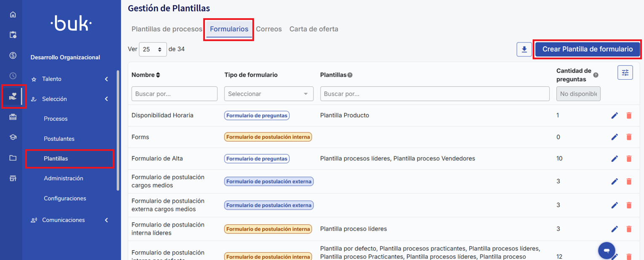Open the Carta de oferta tab
The width and height of the screenshot is (644, 260).
(x=314, y=29)
